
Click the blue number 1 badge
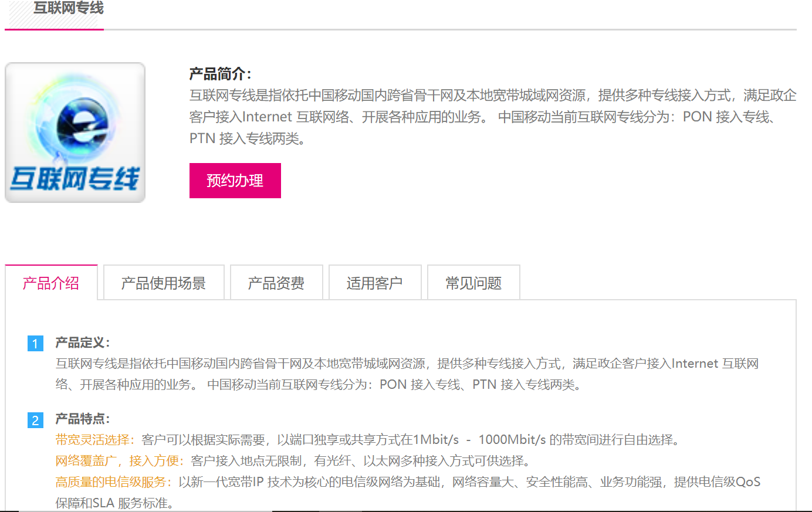35,344
